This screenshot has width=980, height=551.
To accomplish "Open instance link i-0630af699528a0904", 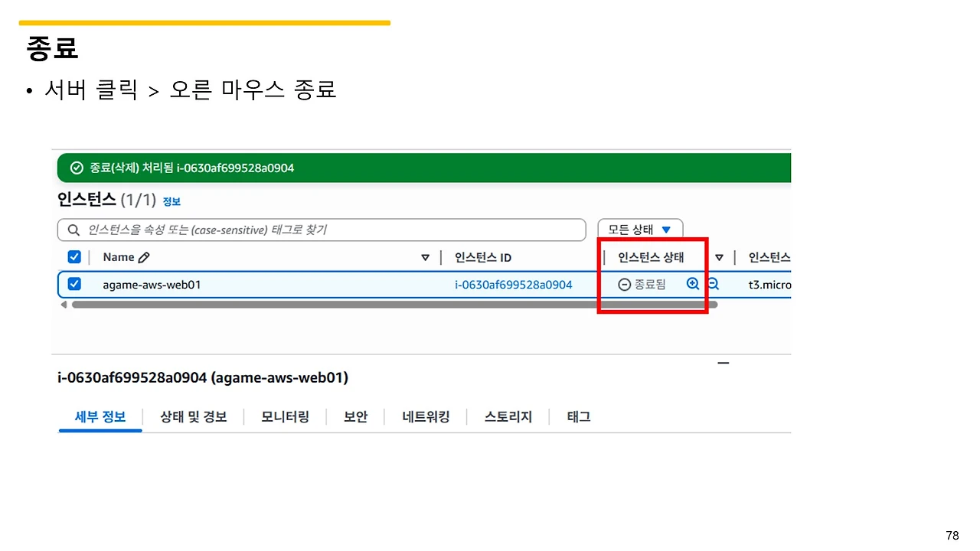I will pyautogui.click(x=513, y=284).
